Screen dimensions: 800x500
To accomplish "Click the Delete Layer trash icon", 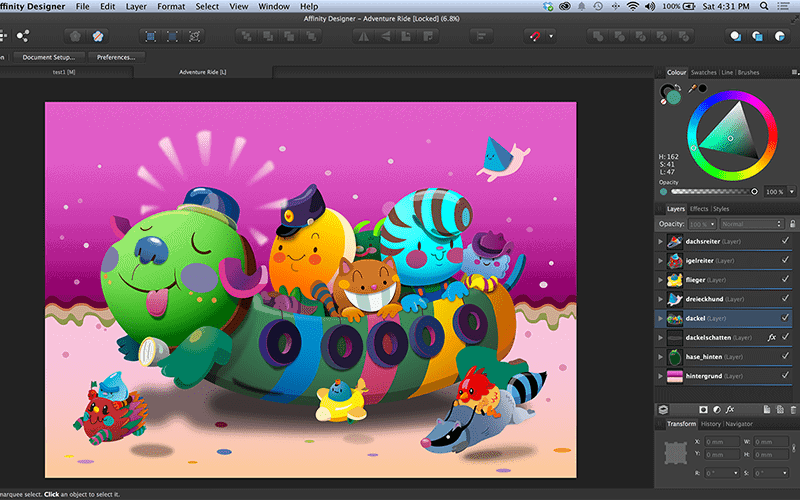I will tap(793, 410).
